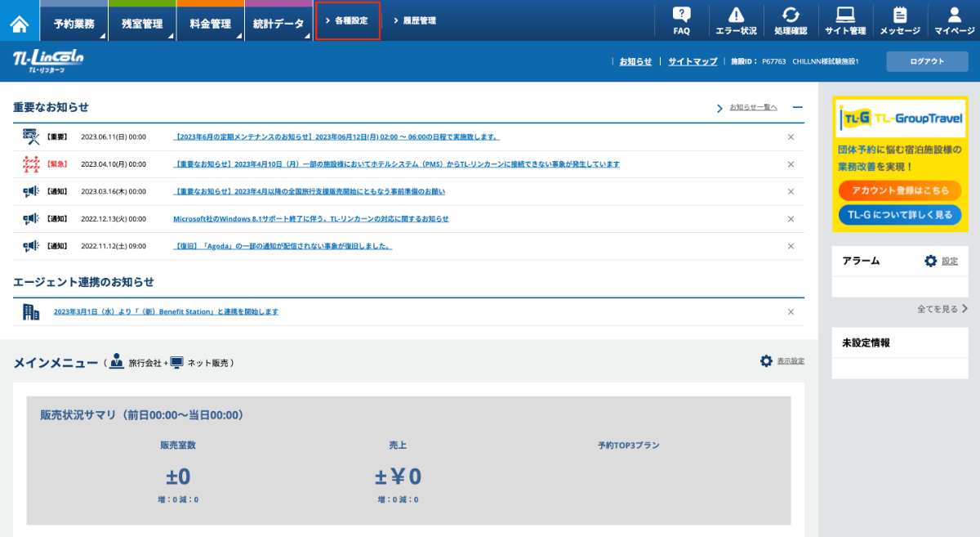Select the 履歴管理 menu item
Screen dimensions: 980x537
click(x=415, y=20)
